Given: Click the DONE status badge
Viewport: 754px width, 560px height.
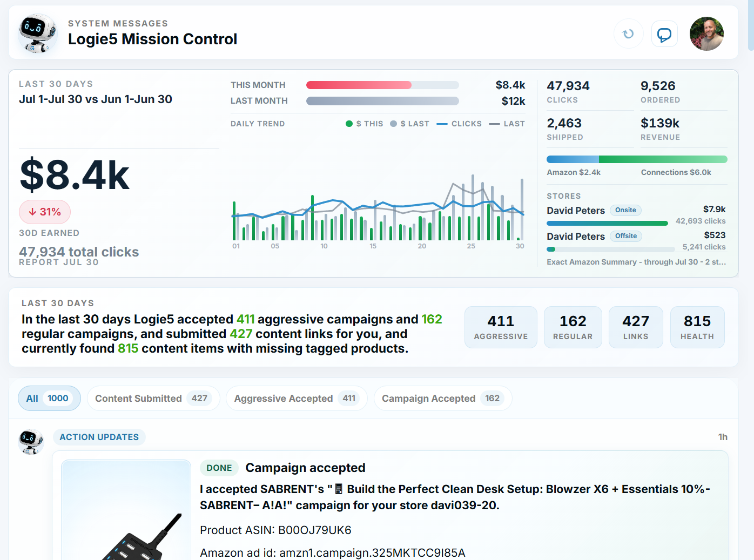Looking at the screenshot, I should pos(219,468).
